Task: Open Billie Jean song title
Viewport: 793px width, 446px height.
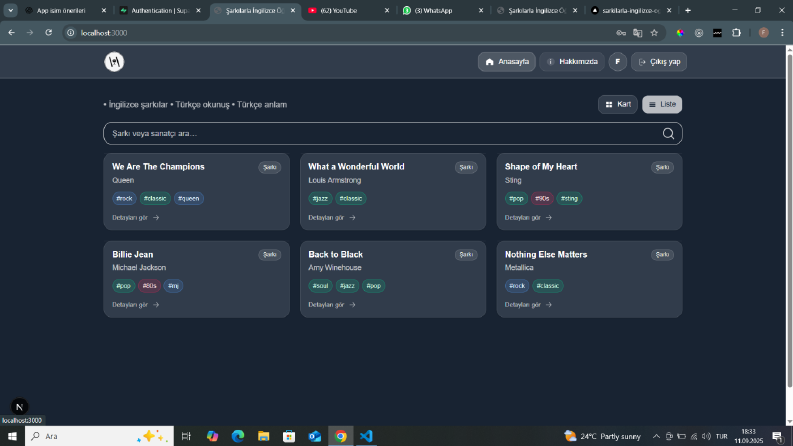Action: click(133, 254)
